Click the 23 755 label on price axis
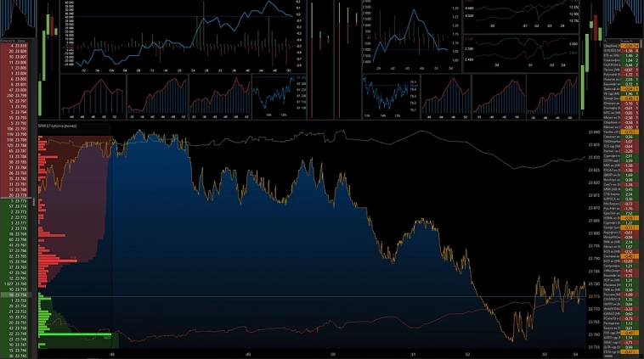Image resolution: width=644 pixels, height=359 pixels. [x=594, y=348]
